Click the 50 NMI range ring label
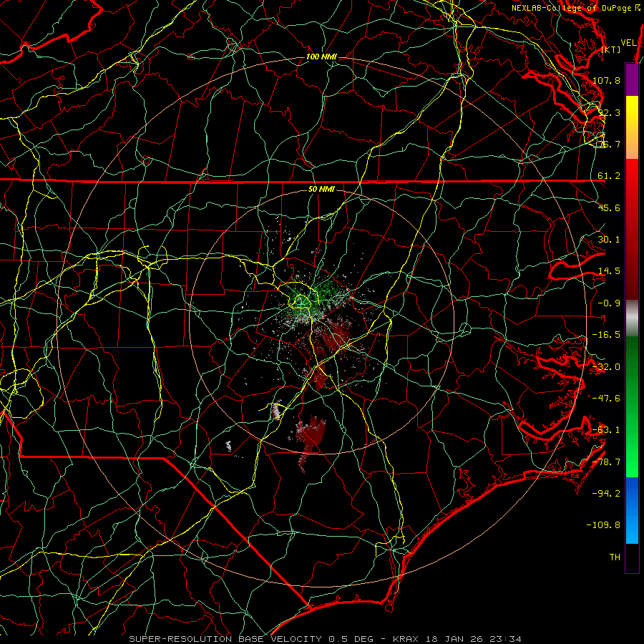The height and width of the screenshot is (644, 644). [321, 190]
